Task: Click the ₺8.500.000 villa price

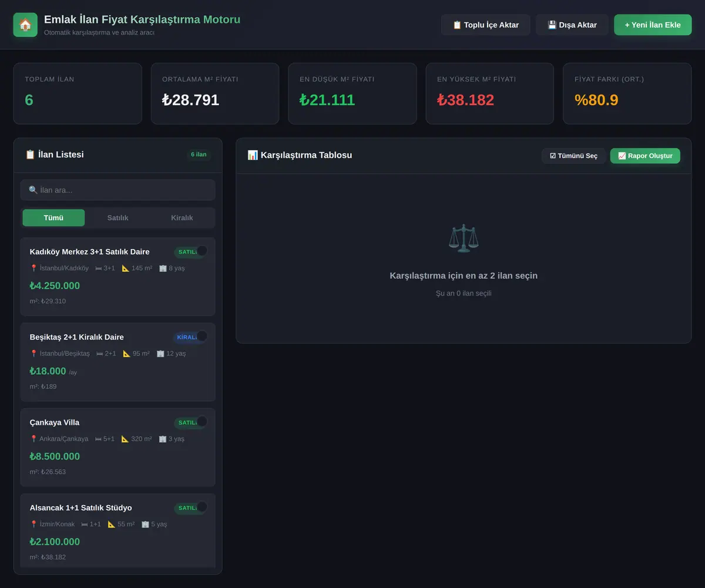Action: tap(55, 456)
